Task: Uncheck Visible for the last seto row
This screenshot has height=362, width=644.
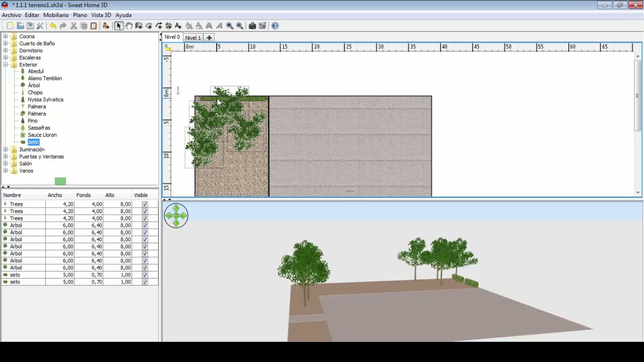Action: (x=145, y=282)
